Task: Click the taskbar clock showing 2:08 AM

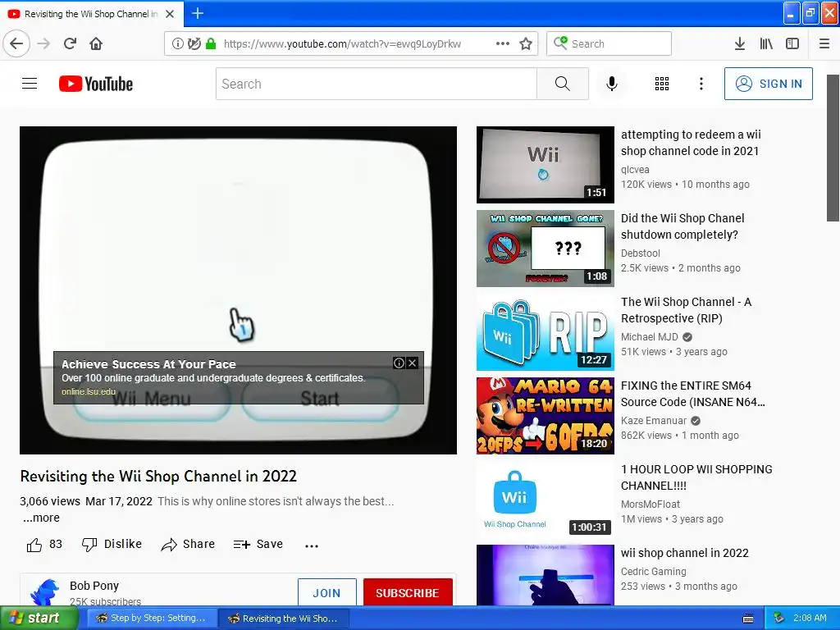Action: [810, 618]
